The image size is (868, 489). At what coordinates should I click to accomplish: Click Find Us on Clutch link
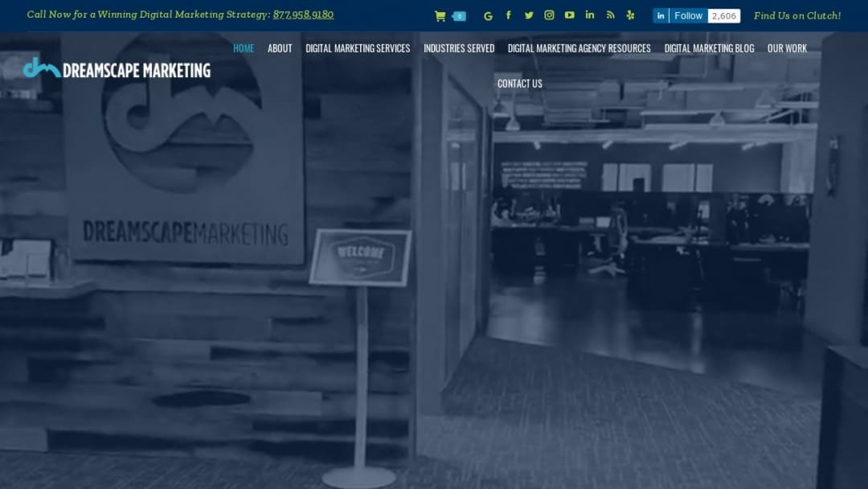click(797, 15)
